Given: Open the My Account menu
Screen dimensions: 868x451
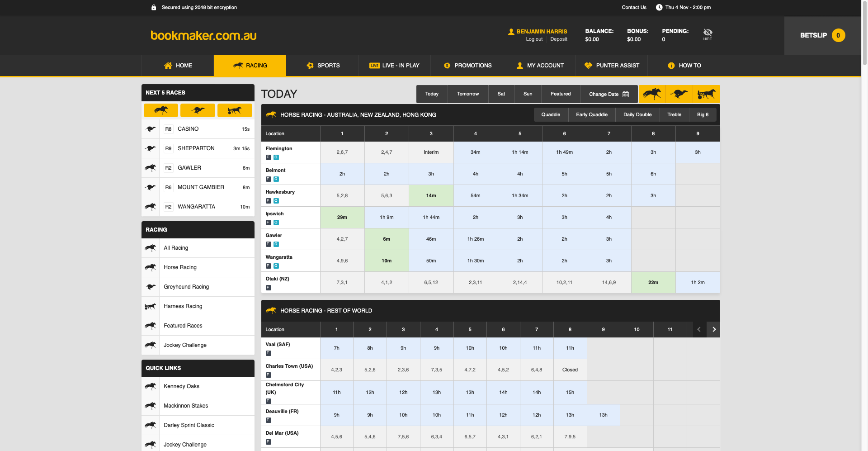Looking at the screenshot, I should pyautogui.click(x=539, y=66).
